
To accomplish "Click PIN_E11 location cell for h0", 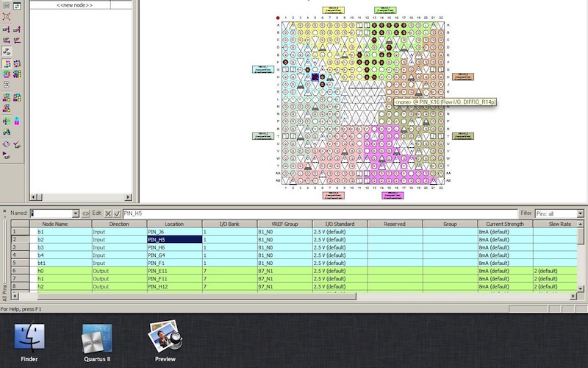I will tap(173, 271).
